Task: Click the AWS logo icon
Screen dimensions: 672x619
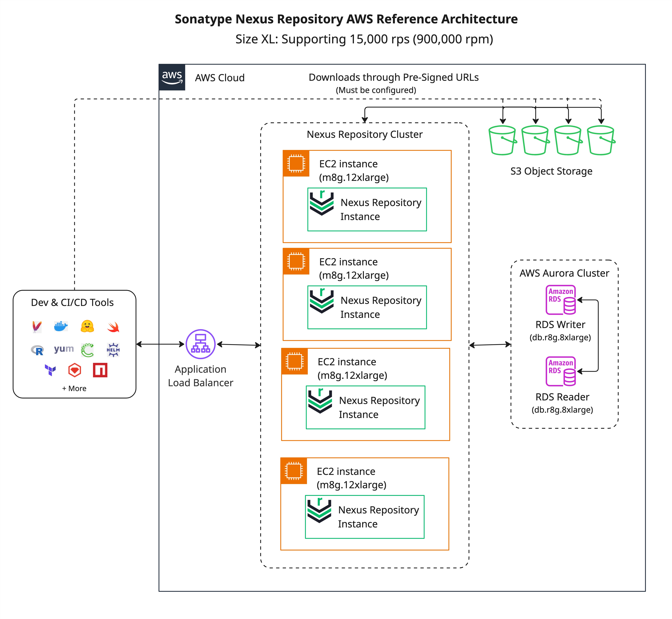Action: point(172,77)
